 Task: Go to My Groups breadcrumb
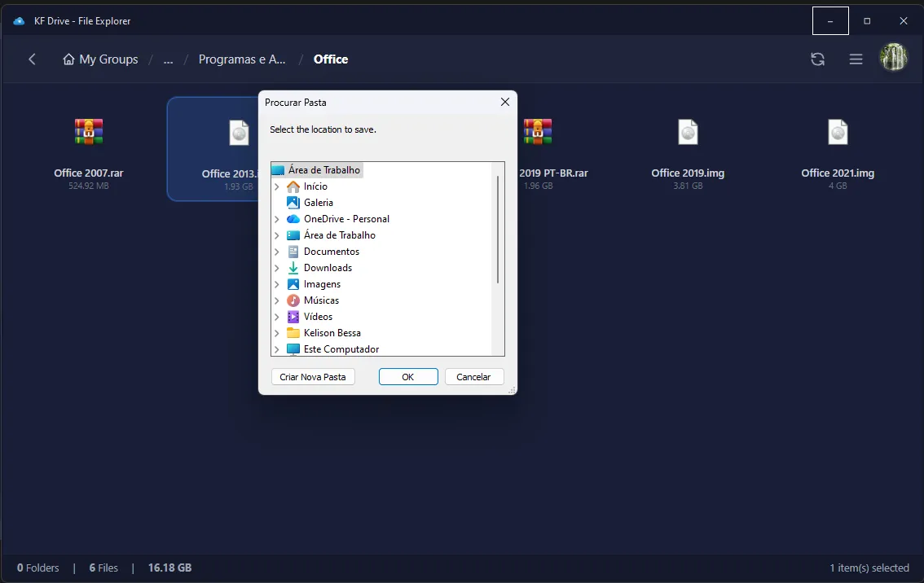(x=100, y=59)
